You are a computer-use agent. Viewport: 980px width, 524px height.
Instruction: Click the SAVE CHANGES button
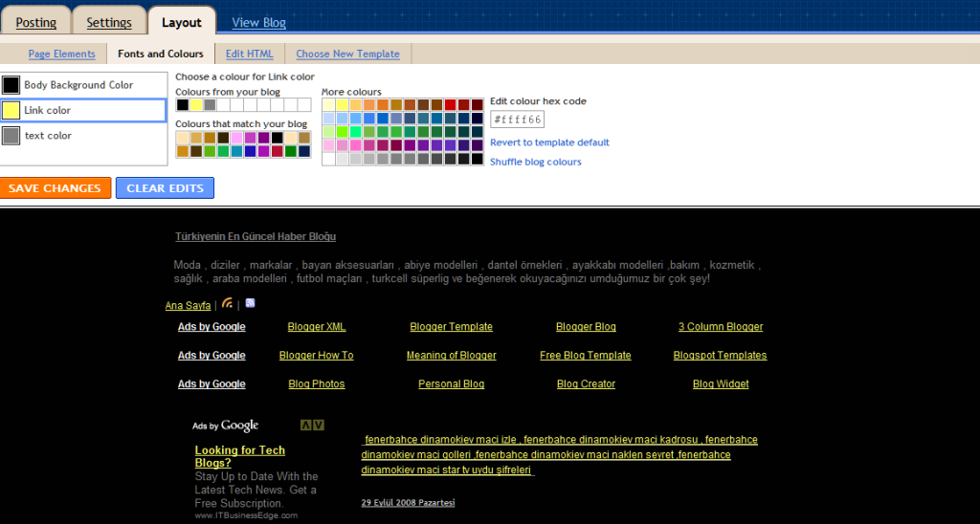(55, 188)
